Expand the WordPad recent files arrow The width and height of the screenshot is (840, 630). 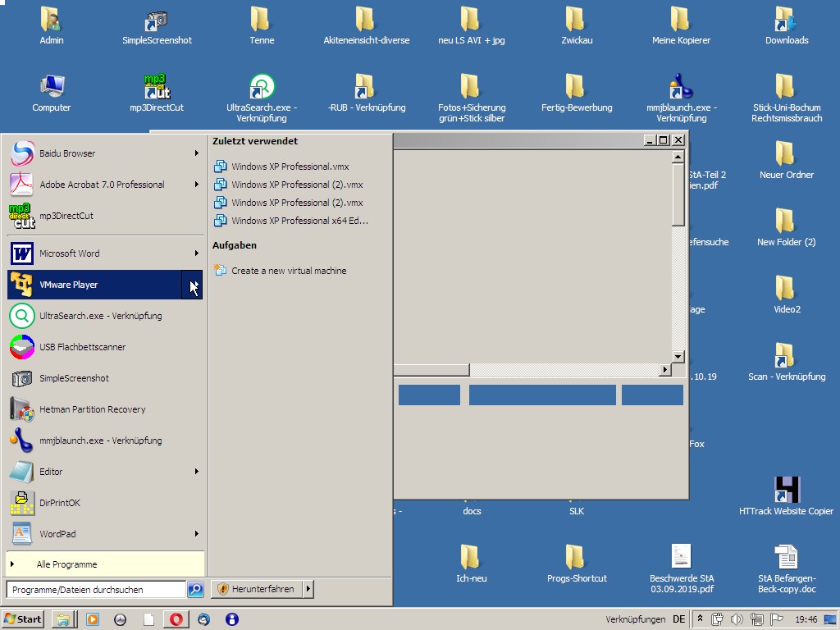click(196, 534)
